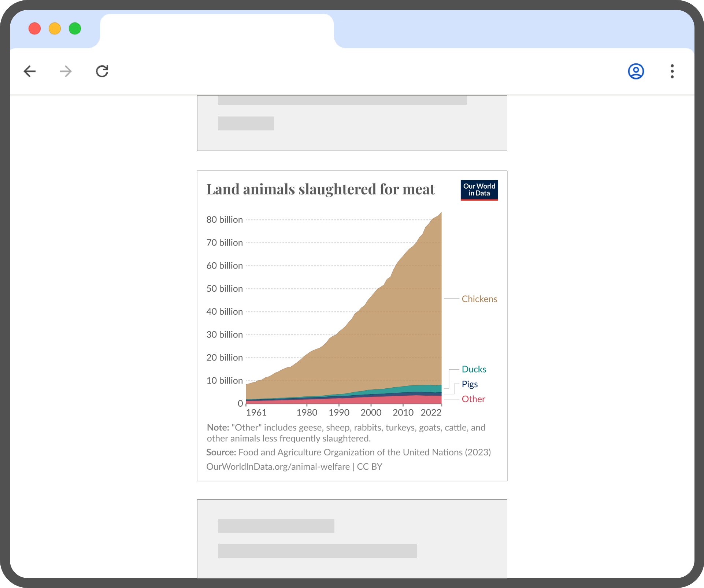Select the Other legend label

(x=473, y=399)
